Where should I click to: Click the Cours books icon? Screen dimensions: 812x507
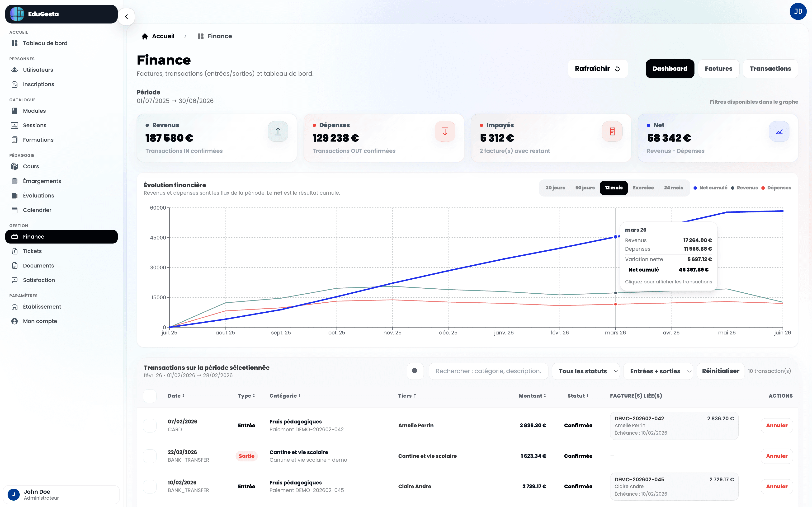pyautogui.click(x=14, y=166)
